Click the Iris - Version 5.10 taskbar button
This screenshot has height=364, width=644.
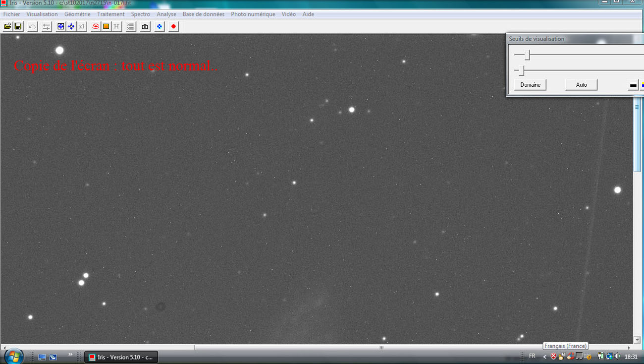click(x=121, y=357)
